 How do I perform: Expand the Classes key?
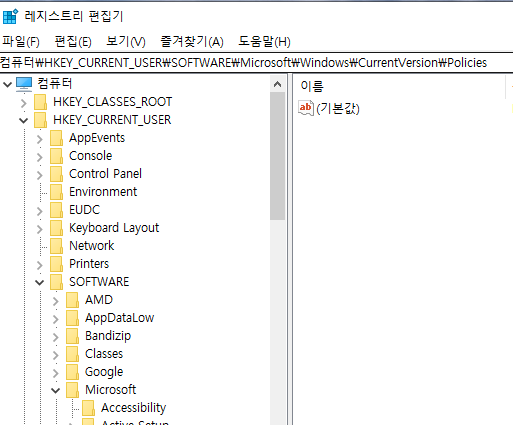pyautogui.click(x=55, y=355)
